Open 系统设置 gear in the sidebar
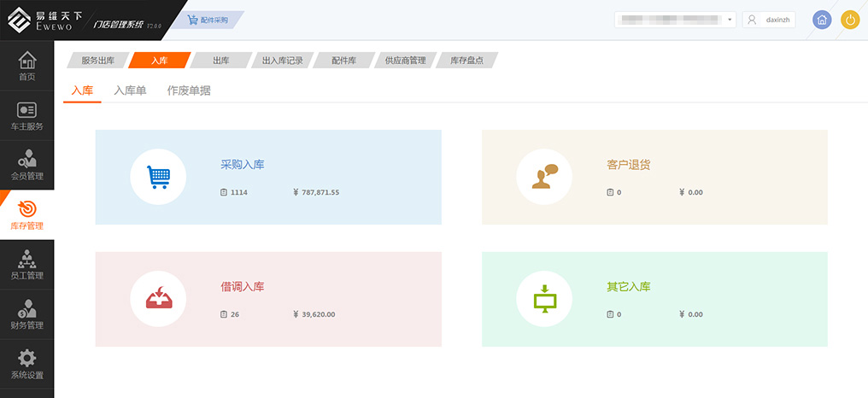 pyautogui.click(x=27, y=364)
